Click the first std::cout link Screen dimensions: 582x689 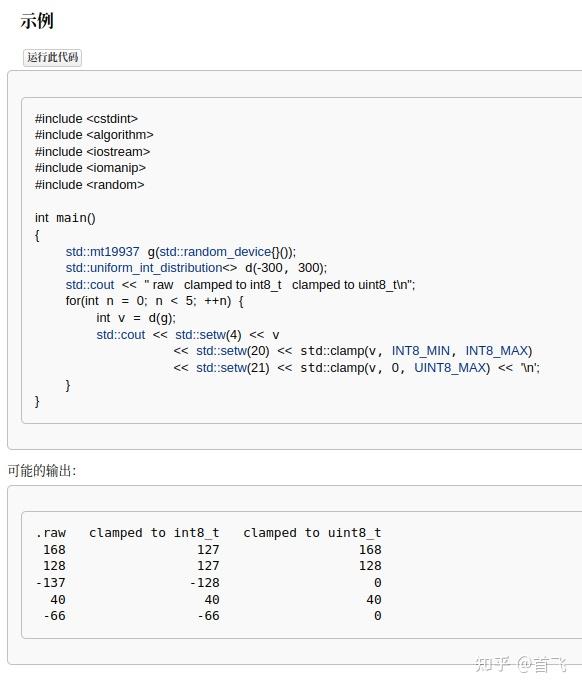(x=90, y=285)
